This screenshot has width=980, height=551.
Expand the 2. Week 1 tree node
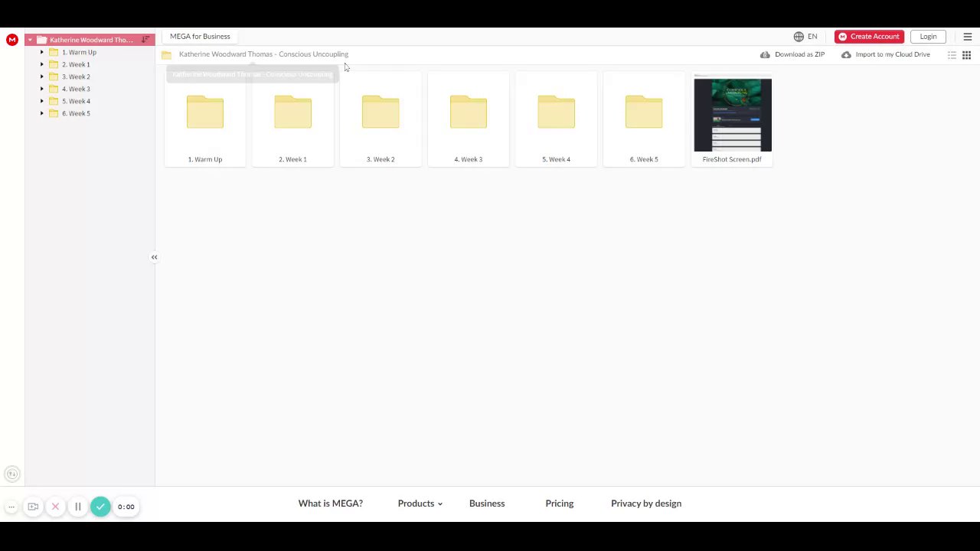[x=42, y=64]
